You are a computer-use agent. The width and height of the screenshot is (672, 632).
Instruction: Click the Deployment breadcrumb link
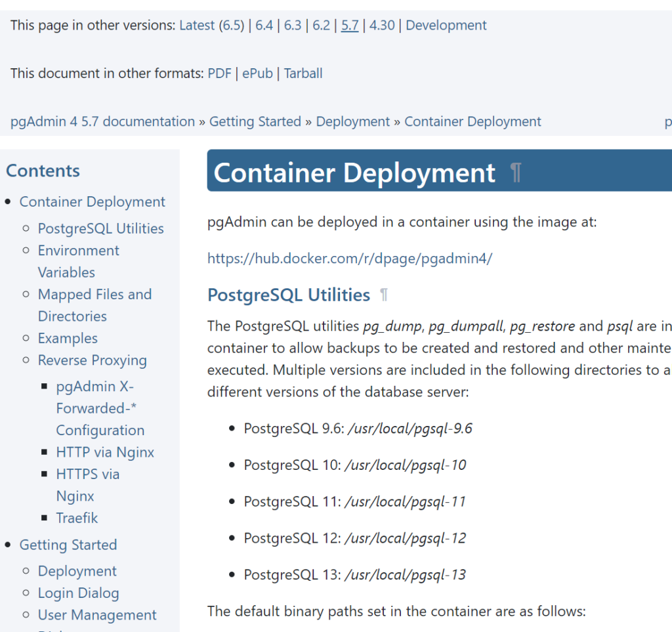(353, 122)
